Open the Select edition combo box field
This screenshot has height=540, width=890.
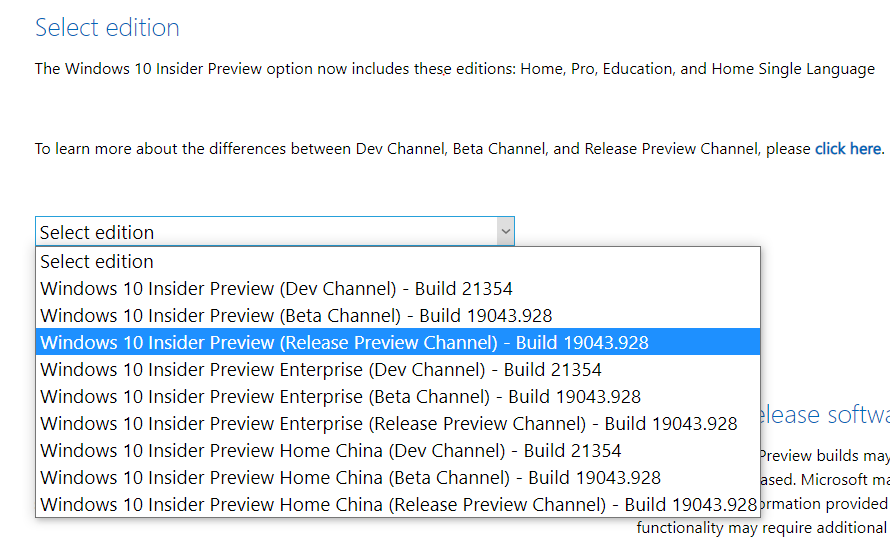275,231
